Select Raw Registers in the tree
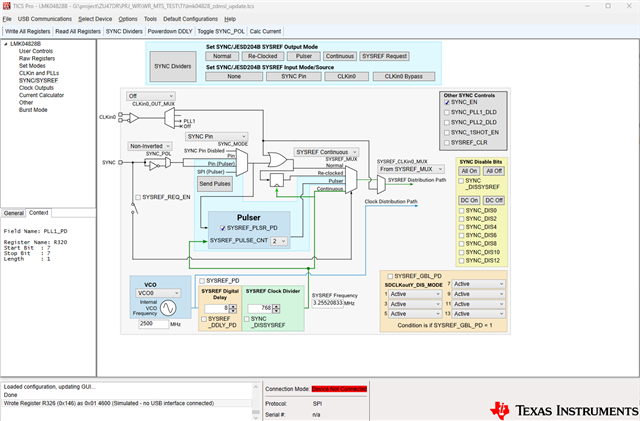The image size is (640, 421). [x=37, y=58]
